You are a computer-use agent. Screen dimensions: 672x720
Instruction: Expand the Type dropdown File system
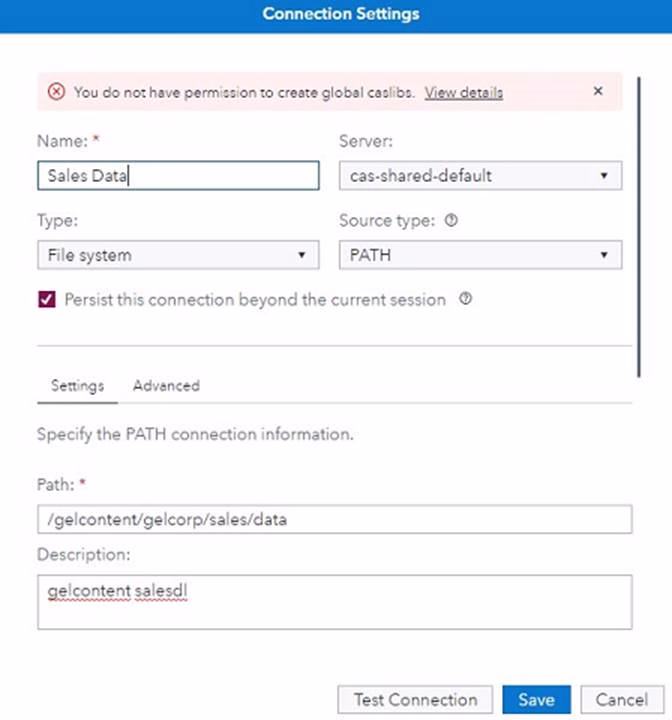point(178,255)
